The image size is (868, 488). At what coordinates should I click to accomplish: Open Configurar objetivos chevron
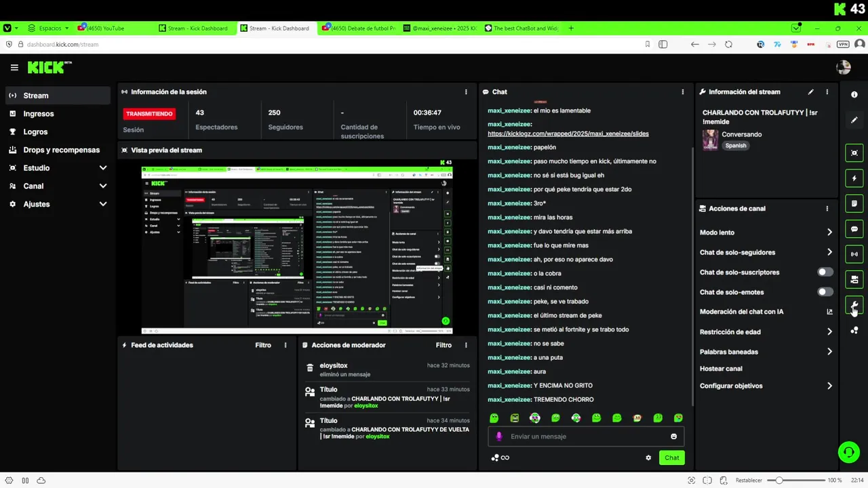829,386
